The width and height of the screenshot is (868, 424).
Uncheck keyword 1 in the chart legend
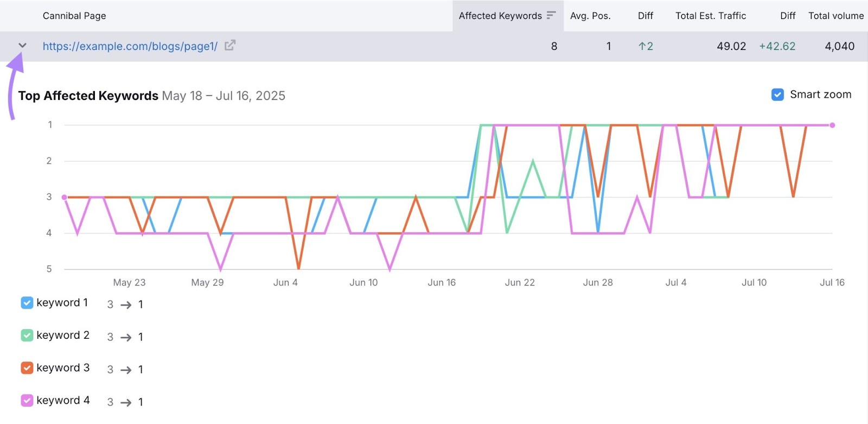pyautogui.click(x=27, y=303)
